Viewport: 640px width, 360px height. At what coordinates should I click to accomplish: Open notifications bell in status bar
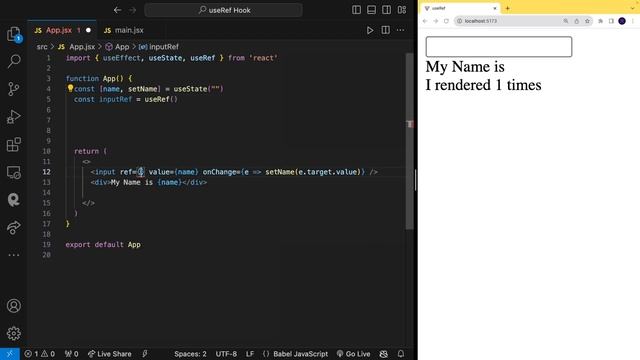pos(401,354)
